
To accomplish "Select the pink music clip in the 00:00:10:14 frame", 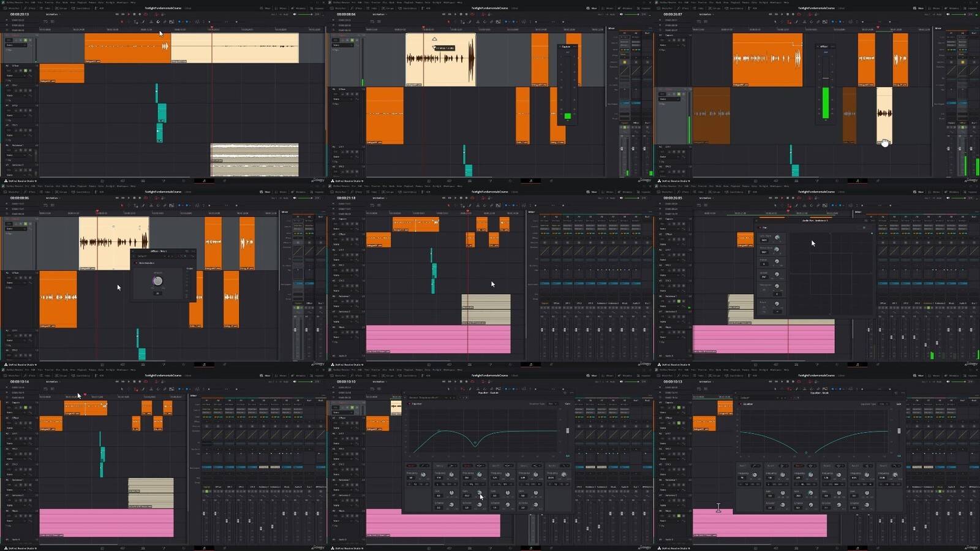I will 107,523.
